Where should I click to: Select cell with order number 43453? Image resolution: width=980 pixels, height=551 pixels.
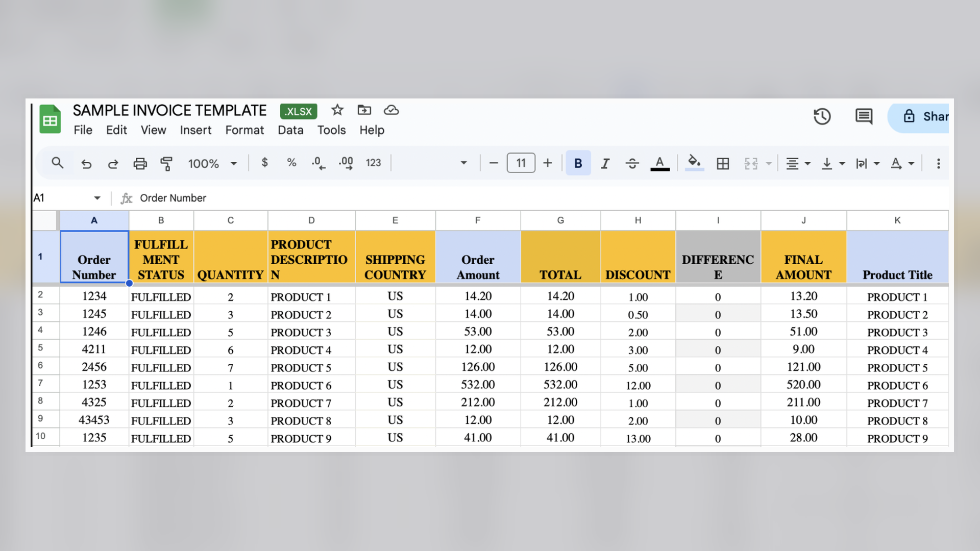pyautogui.click(x=94, y=420)
